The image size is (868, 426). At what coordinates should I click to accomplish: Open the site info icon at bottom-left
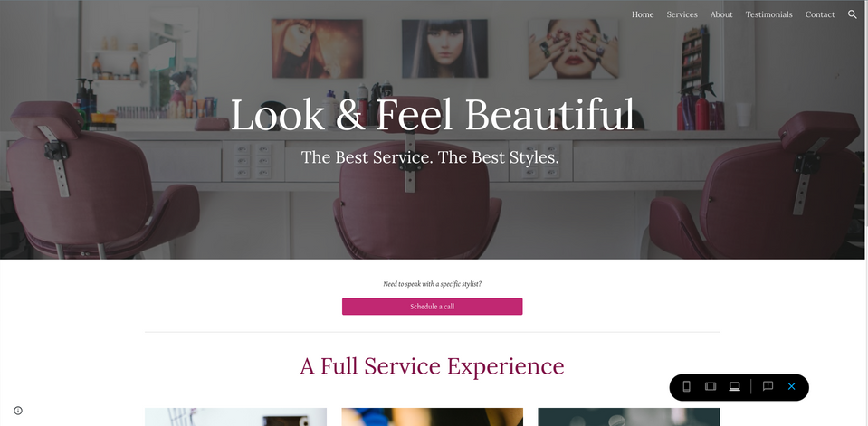click(18, 411)
